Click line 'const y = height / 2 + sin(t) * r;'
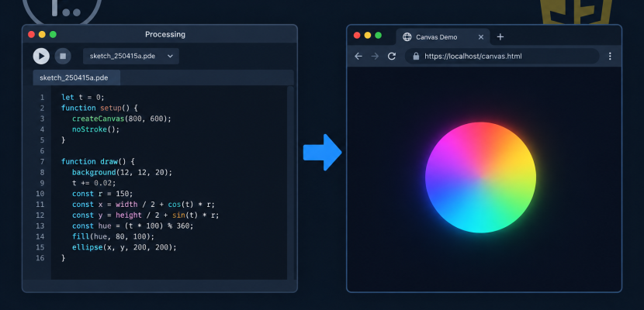644x310 pixels. coord(145,215)
